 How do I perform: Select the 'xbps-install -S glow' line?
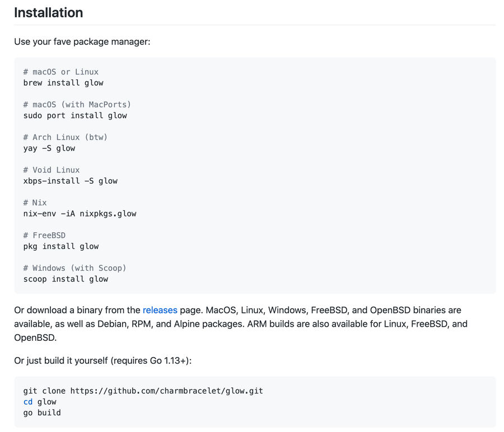tap(71, 181)
